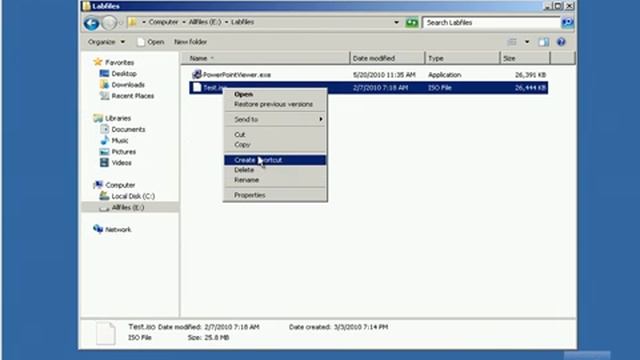Open the Organize dropdown menu

pos(106,42)
